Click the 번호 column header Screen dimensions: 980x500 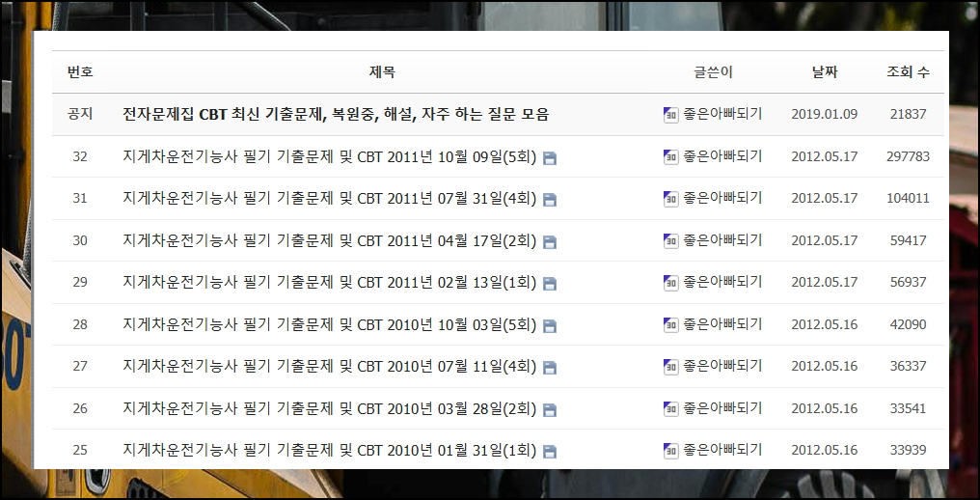pos(80,72)
